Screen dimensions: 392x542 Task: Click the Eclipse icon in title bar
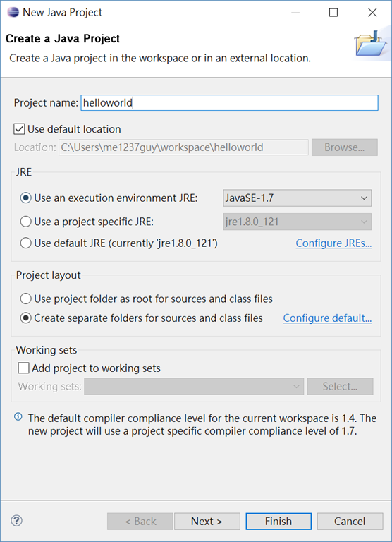[x=13, y=13]
